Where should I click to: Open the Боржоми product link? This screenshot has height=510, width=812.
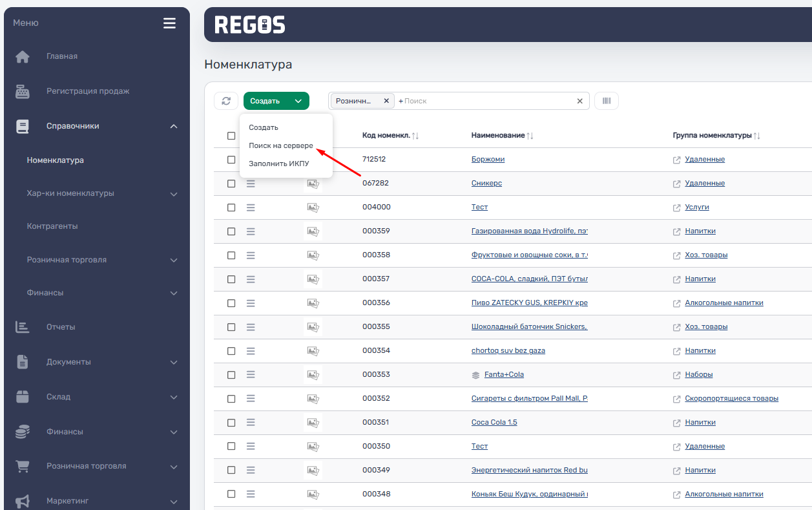click(x=488, y=160)
